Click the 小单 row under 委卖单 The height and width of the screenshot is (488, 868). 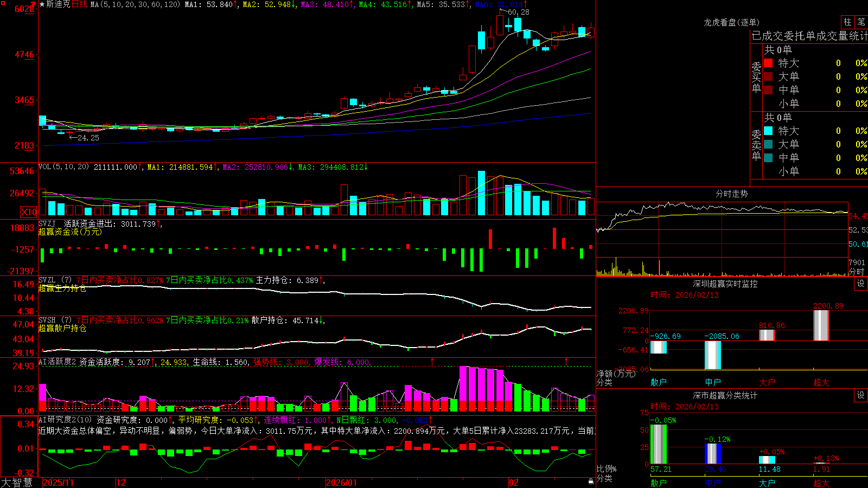(814, 171)
